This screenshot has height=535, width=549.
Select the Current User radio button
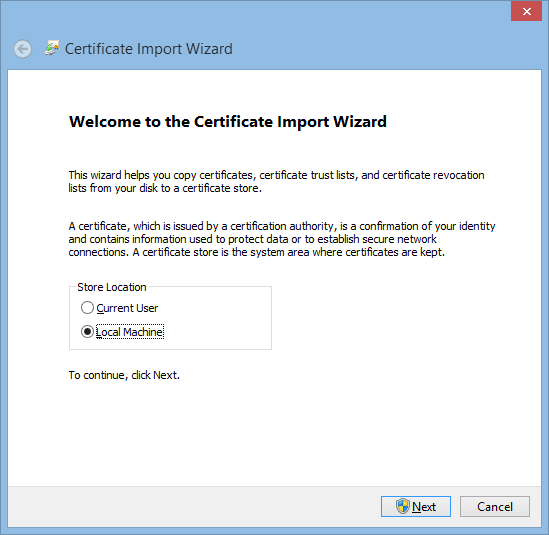pos(87,308)
